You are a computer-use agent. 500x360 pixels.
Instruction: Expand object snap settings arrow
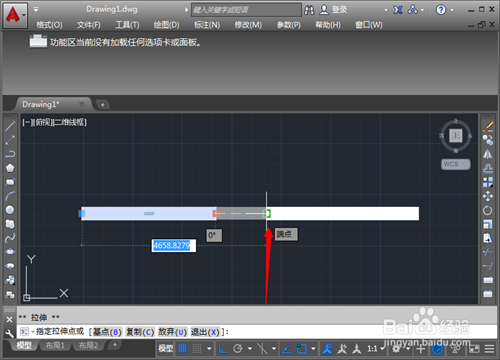pos(313,349)
